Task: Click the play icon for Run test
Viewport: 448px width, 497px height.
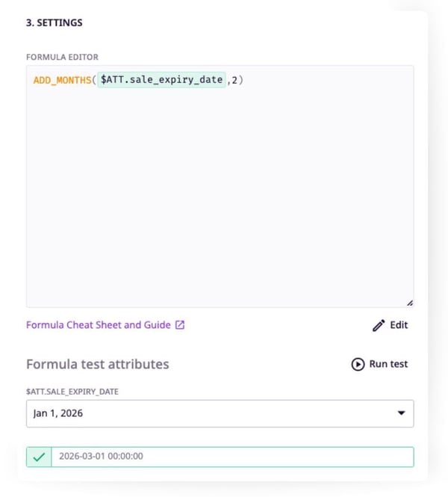Action: tap(358, 364)
